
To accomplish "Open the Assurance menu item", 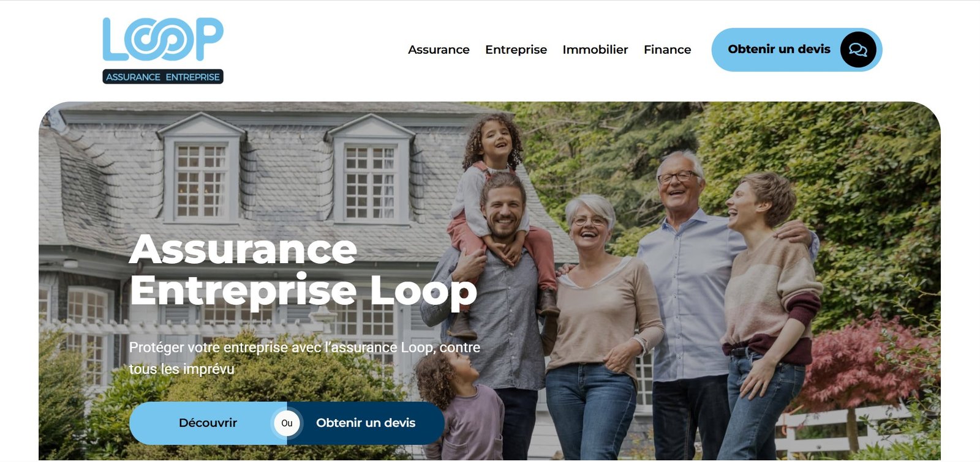I will pyautogui.click(x=439, y=50).
